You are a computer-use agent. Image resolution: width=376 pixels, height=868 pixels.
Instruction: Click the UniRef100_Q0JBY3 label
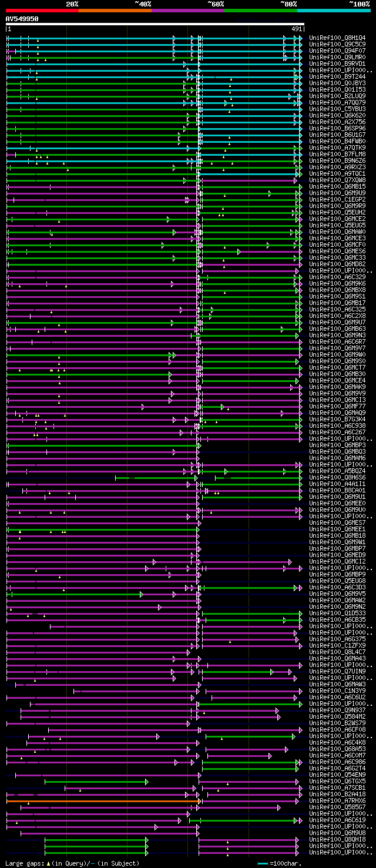pyautogui.click(x=337, y=83)
